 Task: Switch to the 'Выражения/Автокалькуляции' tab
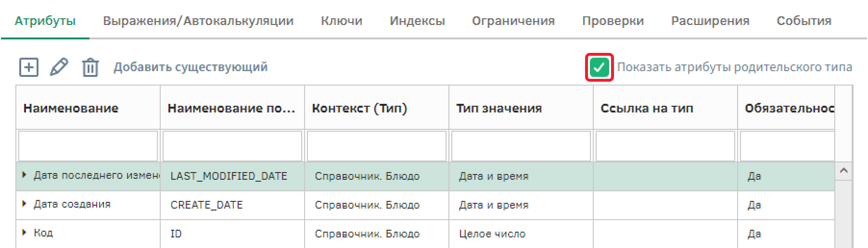[198, 21]
